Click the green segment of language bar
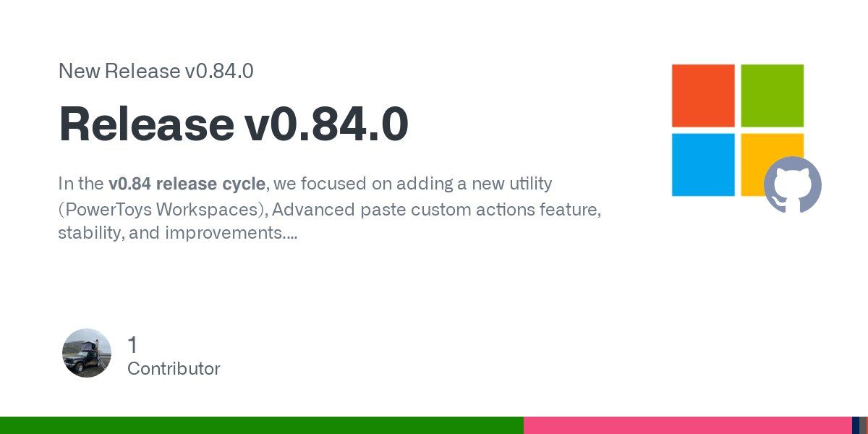The image size is (868, 434). [x=260, y=425]
